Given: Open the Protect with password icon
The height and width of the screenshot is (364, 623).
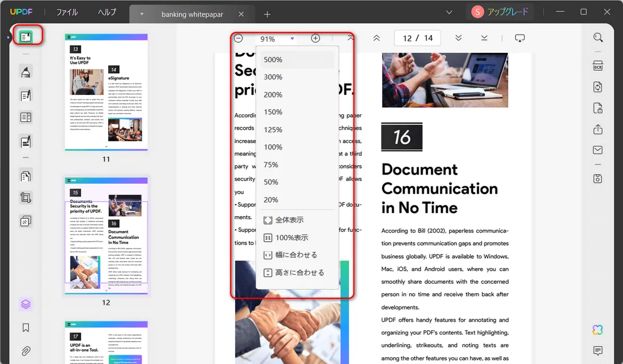Looking at the screenshot, I should point(598,108).
